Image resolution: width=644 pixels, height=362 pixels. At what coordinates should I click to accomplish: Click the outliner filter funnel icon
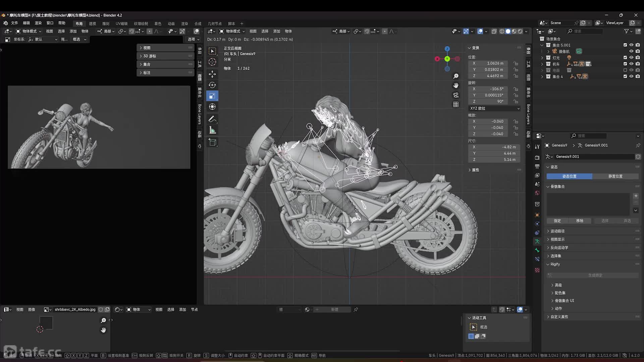pos(626,31)
